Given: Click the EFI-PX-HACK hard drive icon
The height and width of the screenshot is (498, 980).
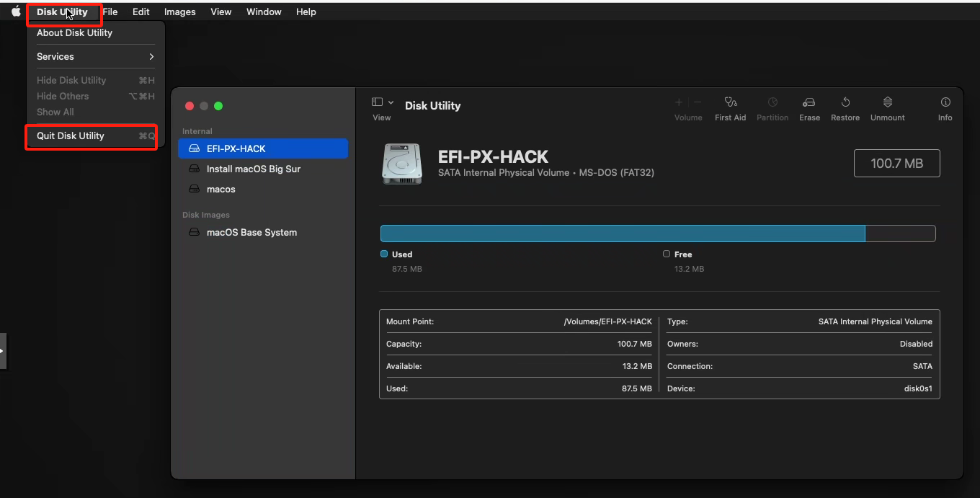Looking at the screenshot, I should (402, 163).
